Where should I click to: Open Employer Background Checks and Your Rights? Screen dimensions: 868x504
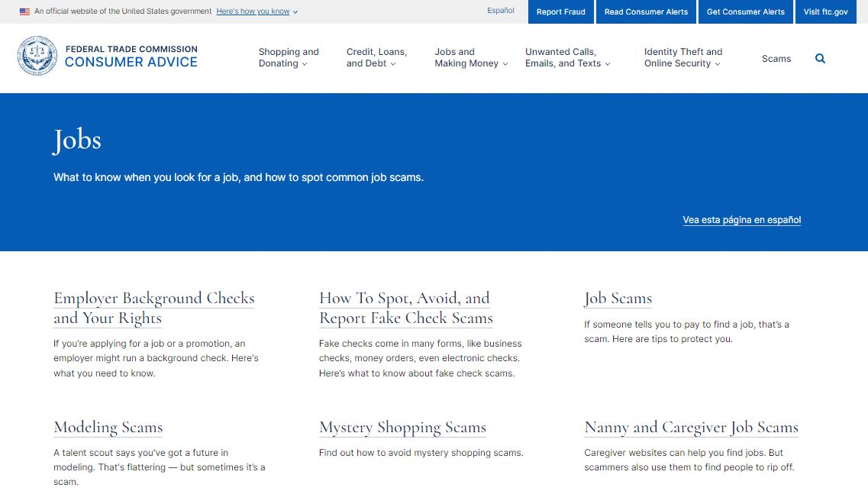click(x=154, y=308)
